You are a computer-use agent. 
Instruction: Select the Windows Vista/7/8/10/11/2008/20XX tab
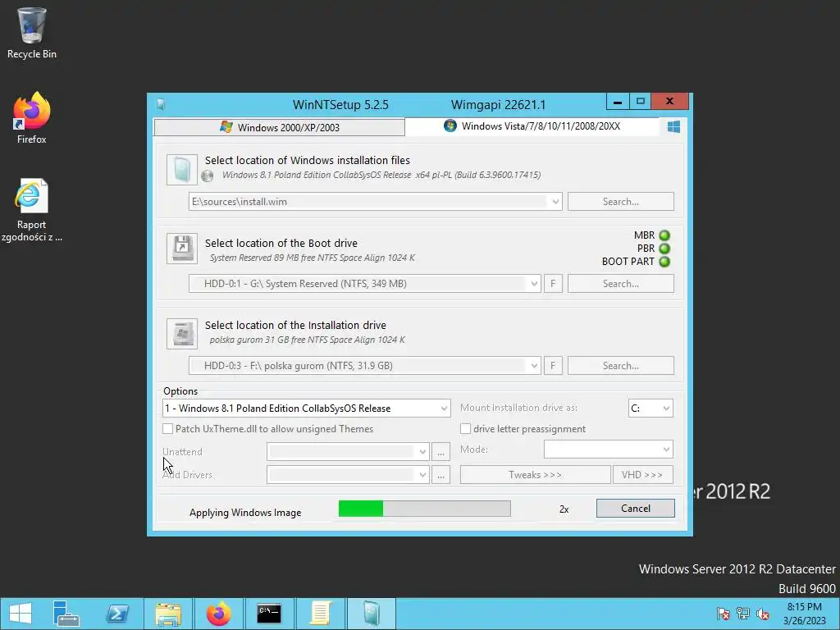coord(532,126)
